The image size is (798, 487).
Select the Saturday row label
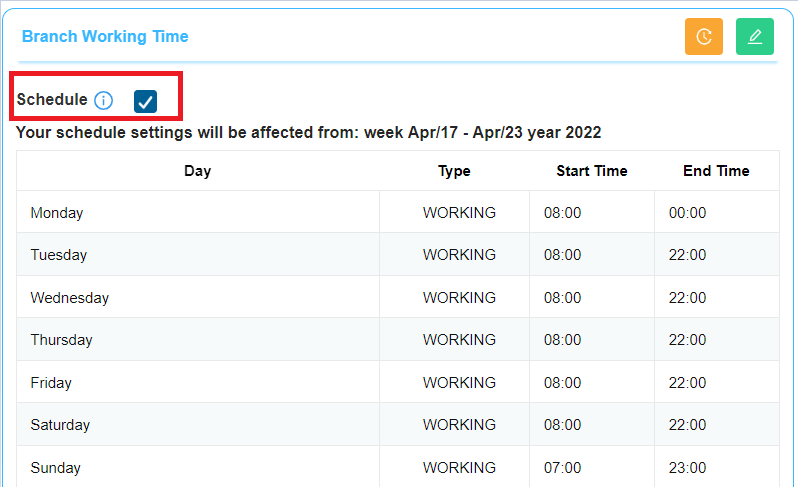(60, 425)
